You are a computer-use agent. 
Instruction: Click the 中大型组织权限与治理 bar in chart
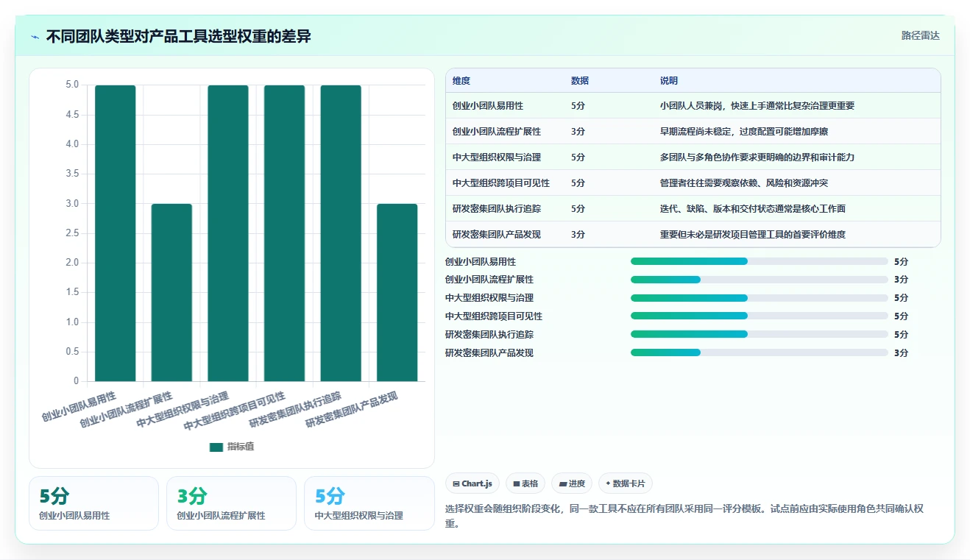pos(228,233)
